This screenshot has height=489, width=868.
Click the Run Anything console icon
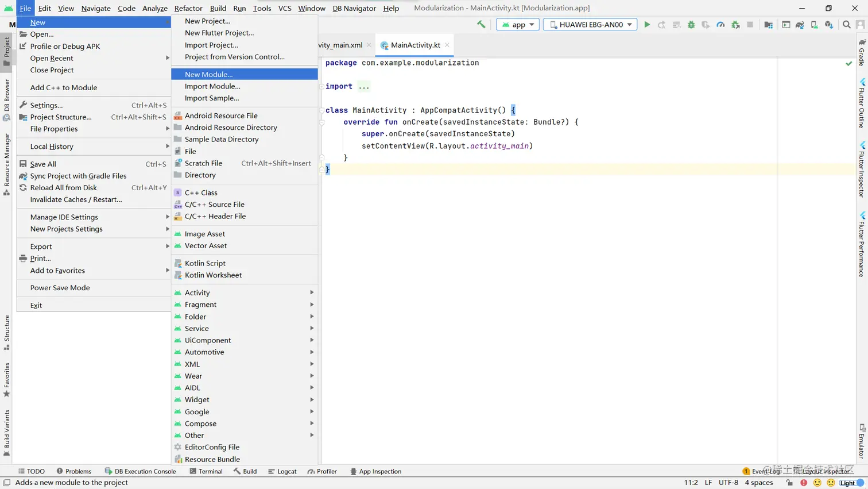tap(786, 25)
